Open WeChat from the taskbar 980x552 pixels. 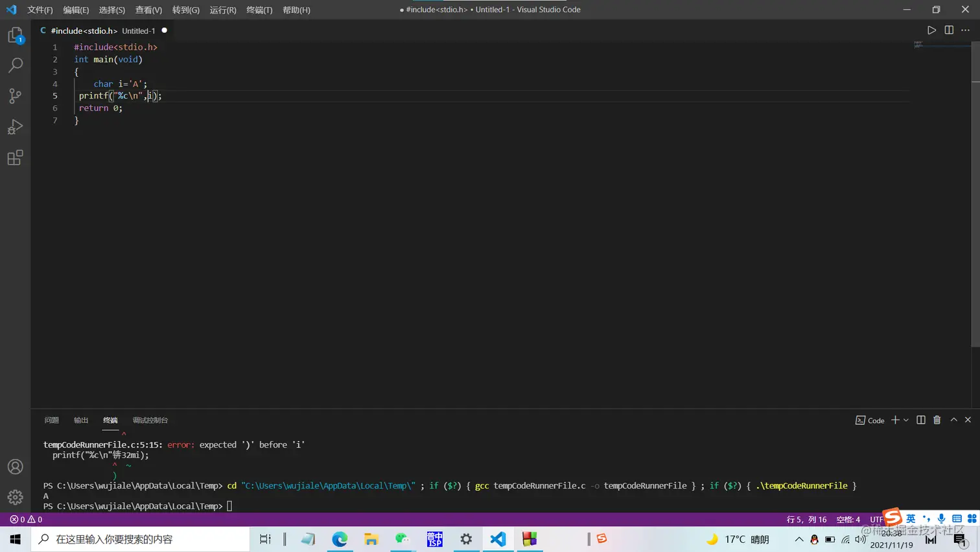402,539
